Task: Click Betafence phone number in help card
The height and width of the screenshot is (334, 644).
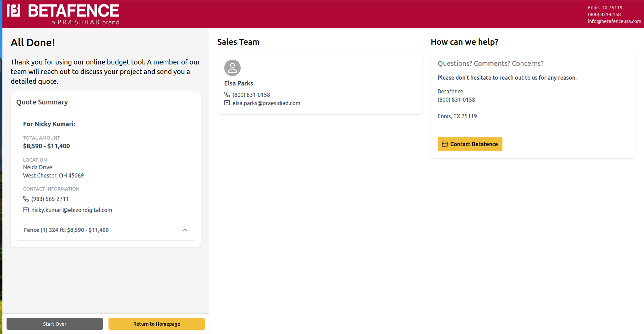Action: tap(456, 100)
